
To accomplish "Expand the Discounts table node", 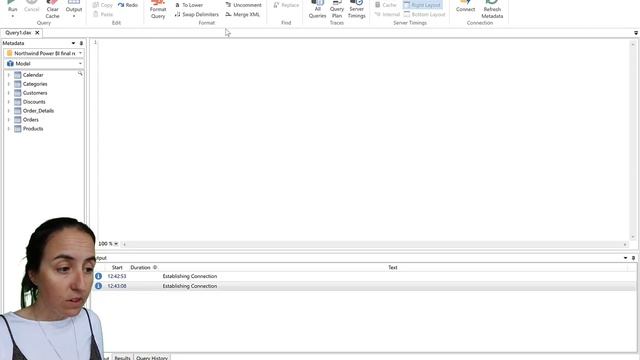I will (x=9, y=102).
